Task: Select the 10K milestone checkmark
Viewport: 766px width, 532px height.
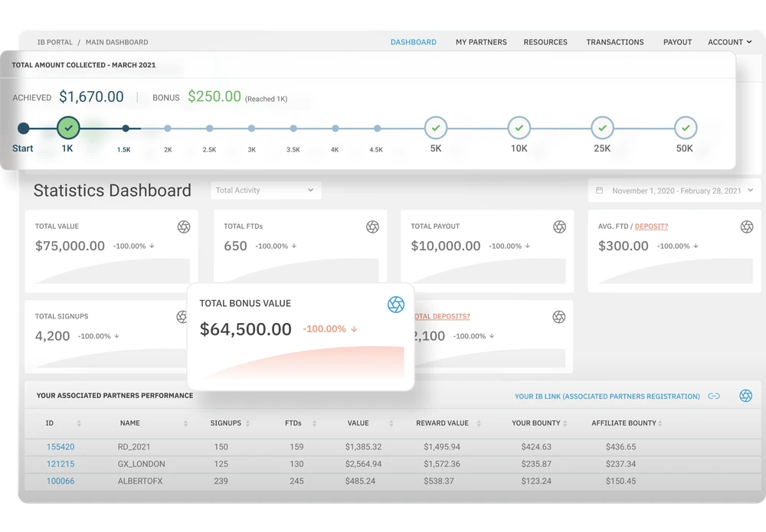Action: click(x=519, y=128)
